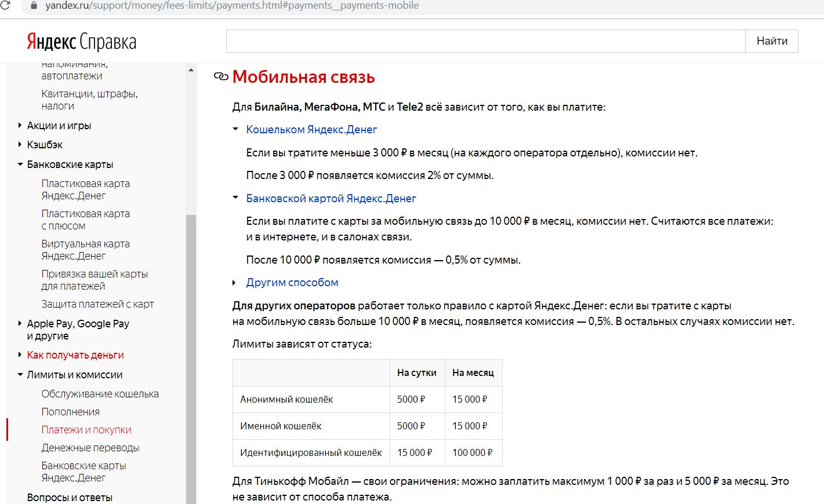
Task: Click the На месяц table header
Action: point(473,373)
